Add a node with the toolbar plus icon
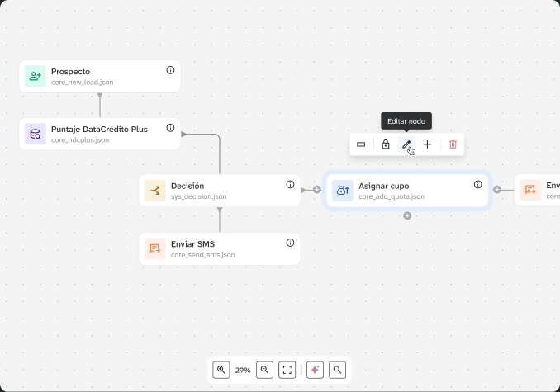This screenshot has height=392, width=560. pyautogui.click(x=427, y=144)
